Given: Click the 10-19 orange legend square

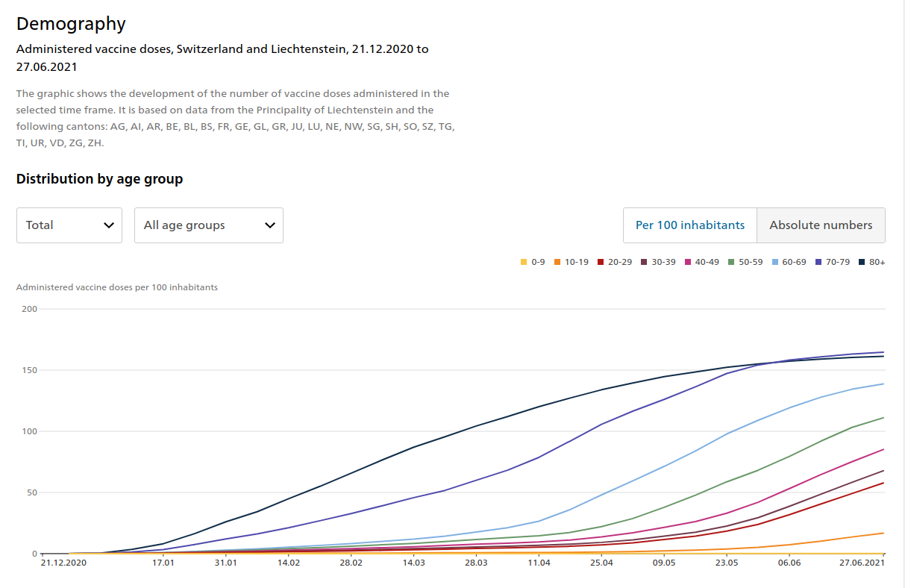Looking at the screenshot, I should (557, 262).
